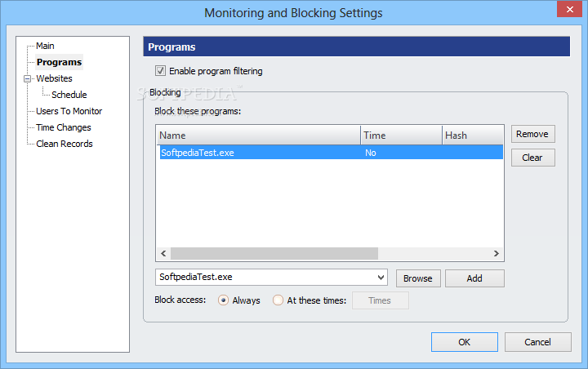The width and height of the screenshot is (588, 369).
Task: Toggle Enable program filtering checkbox
Action: click(x=161, y=70)
